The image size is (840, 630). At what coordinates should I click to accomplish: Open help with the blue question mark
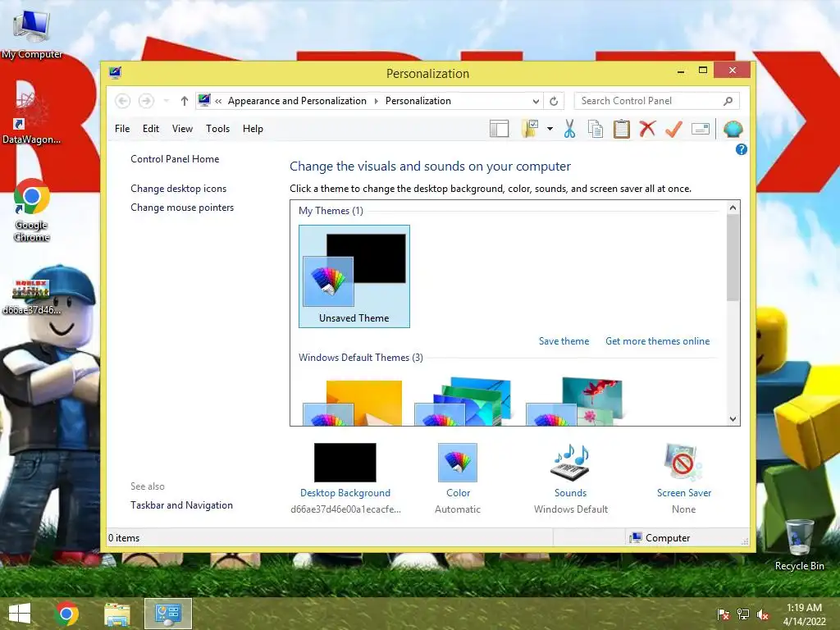click(742, 149)
